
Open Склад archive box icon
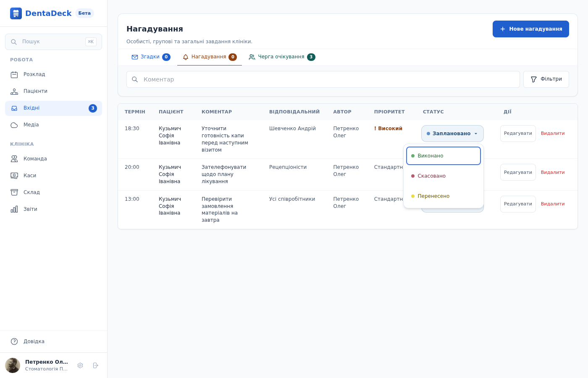point(14,192)
